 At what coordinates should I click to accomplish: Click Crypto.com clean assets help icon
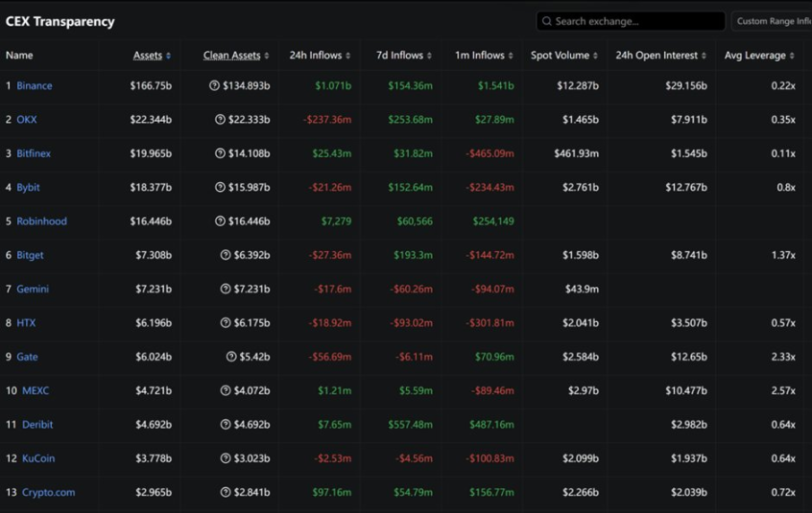click(226, 493)
